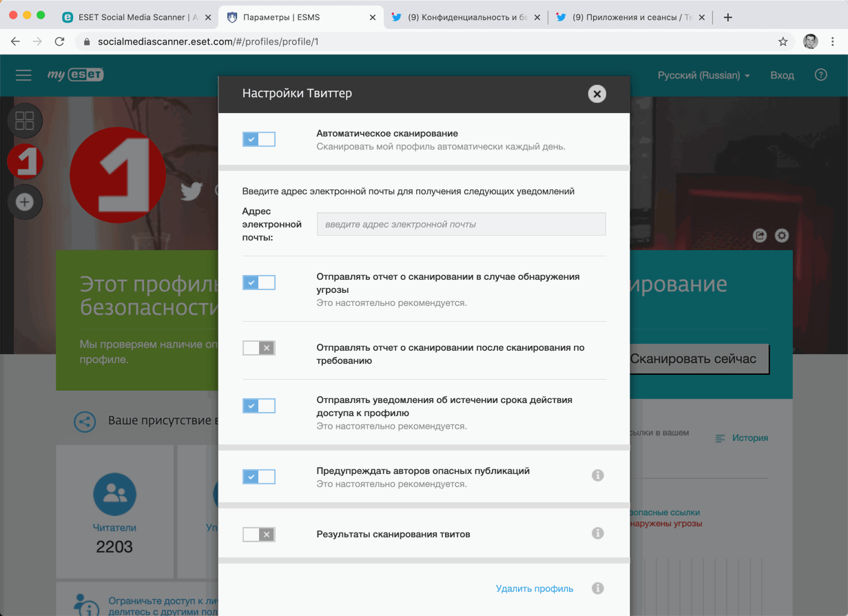Screen dimensions: 848x616
Task: Toggle warning authors of dangerous posts
Action: click(259, 477)
